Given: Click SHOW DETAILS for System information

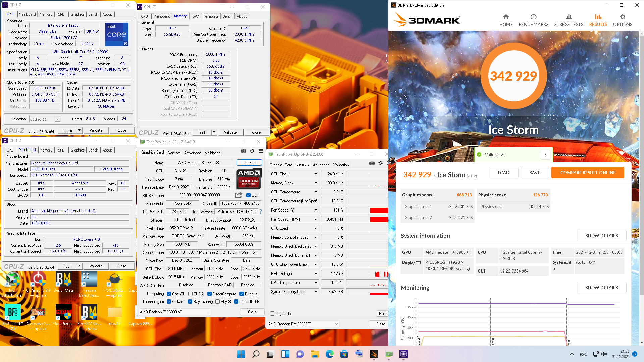Looking at the screenshot, I should tap(601, 236).
